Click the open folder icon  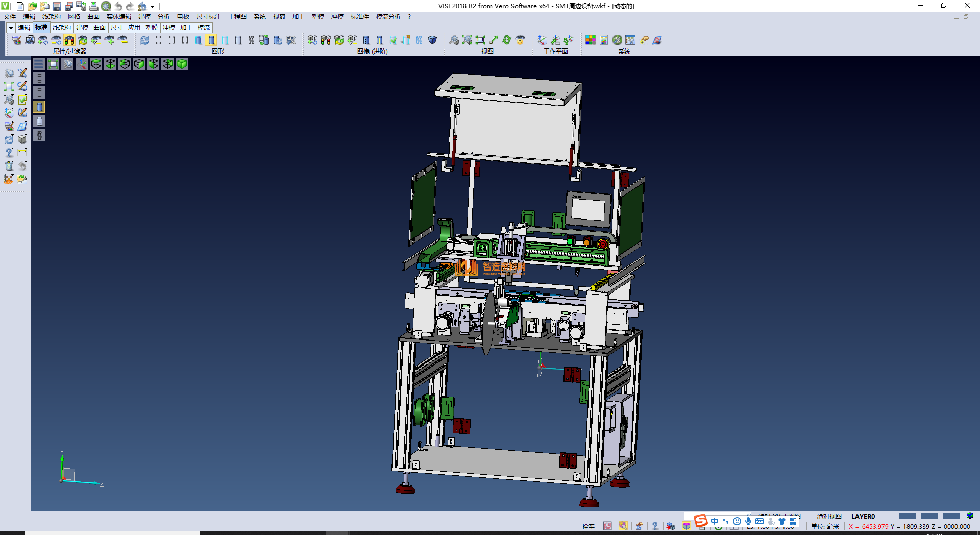(x=32, y=6)
